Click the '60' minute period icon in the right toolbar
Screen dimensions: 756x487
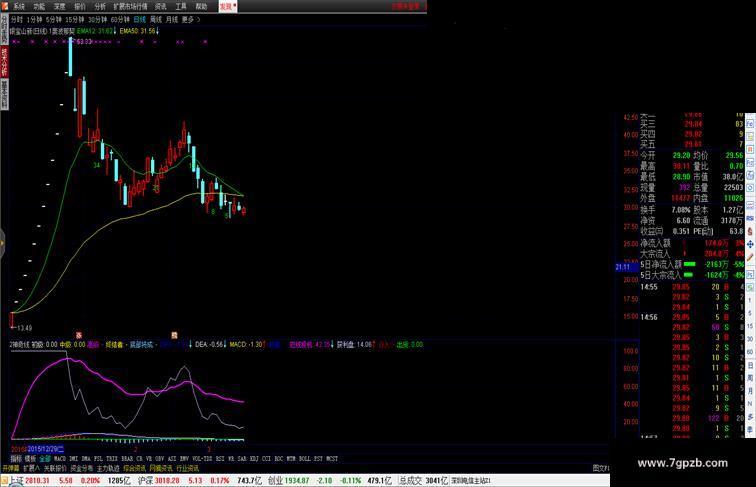(750, 352)
